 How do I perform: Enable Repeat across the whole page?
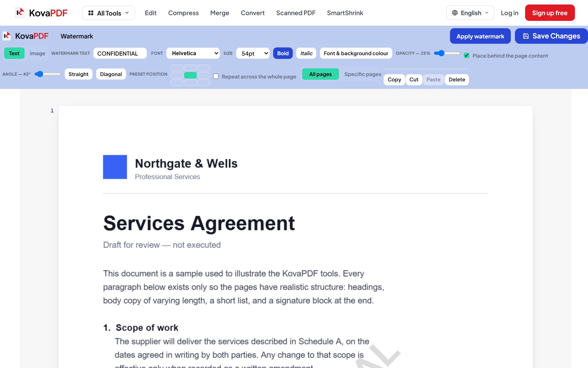pos(216,76)
